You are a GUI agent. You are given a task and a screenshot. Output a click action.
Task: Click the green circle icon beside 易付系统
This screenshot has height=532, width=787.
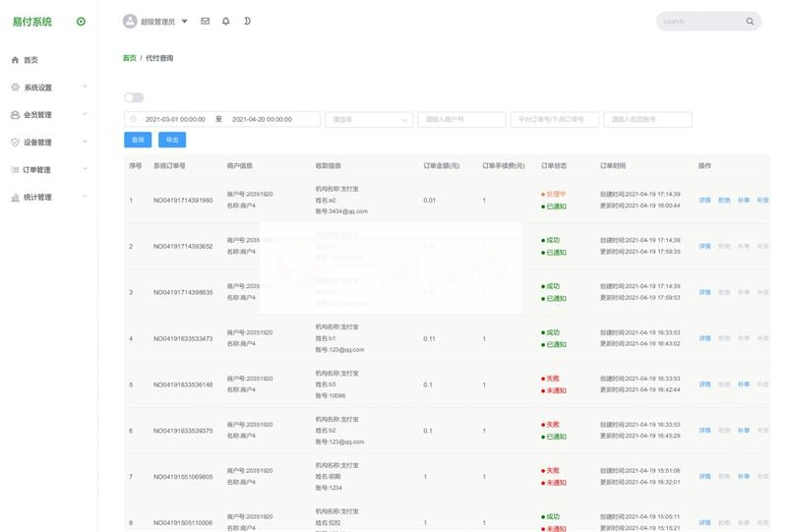[x=81, y=22]
